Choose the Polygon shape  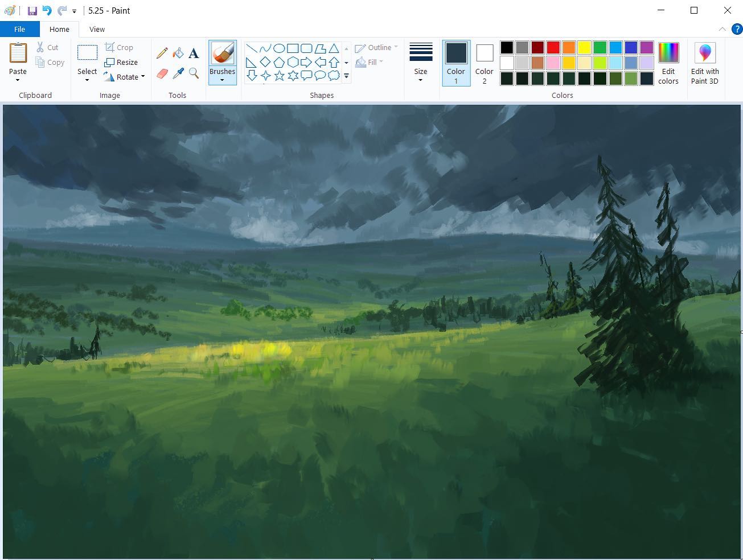320,48
